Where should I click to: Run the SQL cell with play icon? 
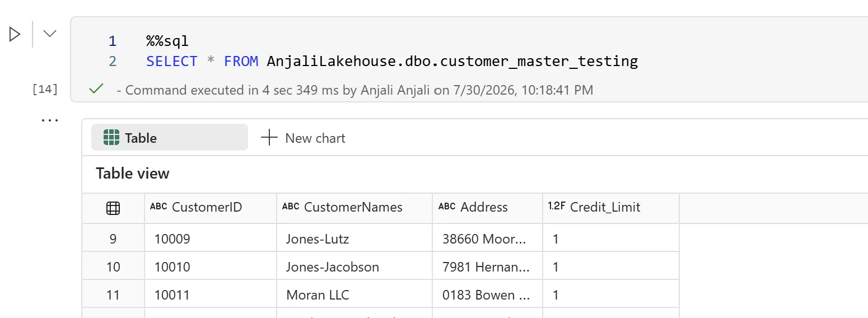click(x=15, y=34)
